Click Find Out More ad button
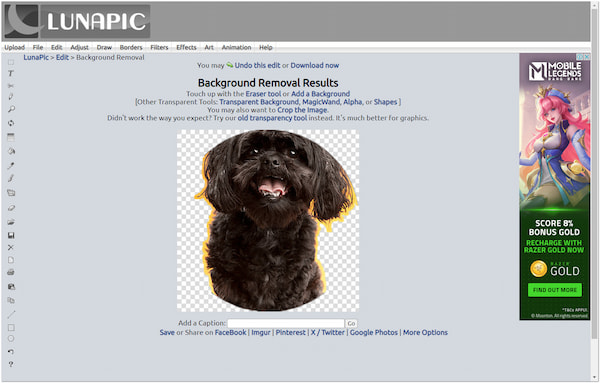 (x=554, y=290)
